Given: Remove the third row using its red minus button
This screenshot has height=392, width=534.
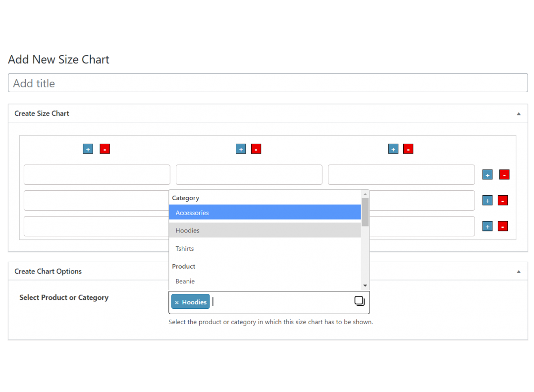Looking at the screenshot, I should coord(502,226).
